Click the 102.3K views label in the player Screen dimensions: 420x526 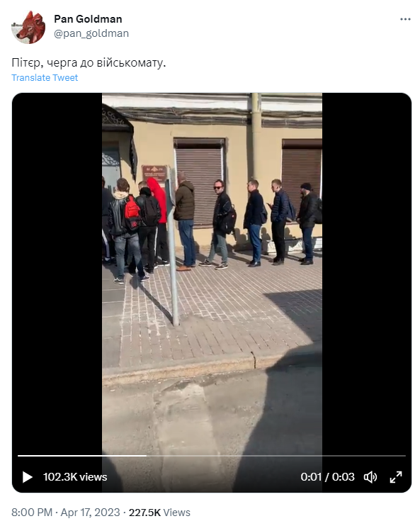[75, 476]
